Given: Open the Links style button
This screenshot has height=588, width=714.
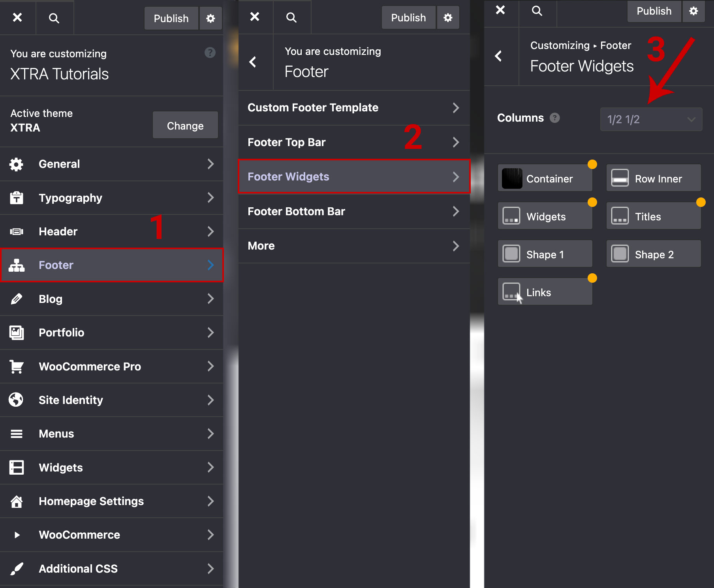Looking at the screenshot, I should coord(545,292).
